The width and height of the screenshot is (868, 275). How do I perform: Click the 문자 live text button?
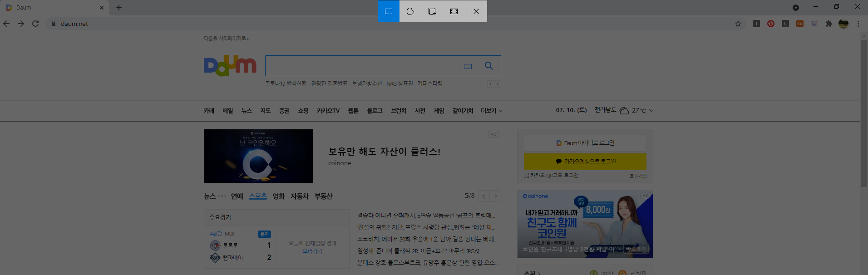click(x=265, y=234)
